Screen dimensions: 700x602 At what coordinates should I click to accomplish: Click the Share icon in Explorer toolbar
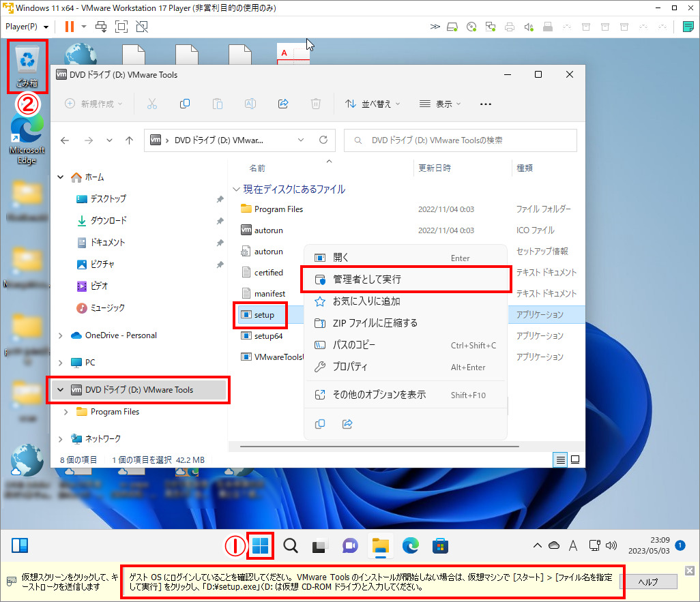tap(283, 104)
